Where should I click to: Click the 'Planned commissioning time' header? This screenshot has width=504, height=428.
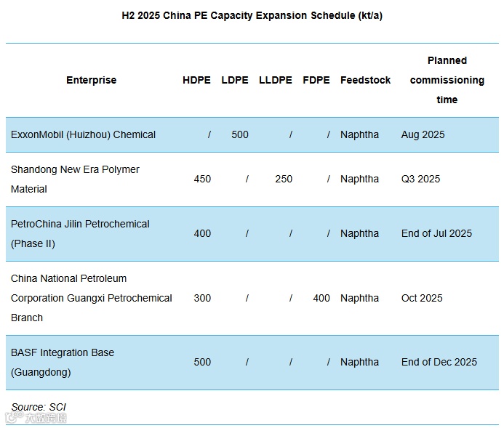coord(447,80)
